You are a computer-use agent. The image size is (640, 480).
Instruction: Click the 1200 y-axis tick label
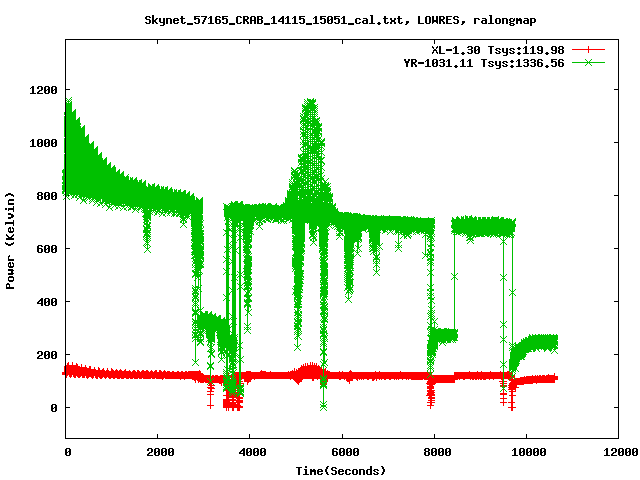(x=43, y=90)
